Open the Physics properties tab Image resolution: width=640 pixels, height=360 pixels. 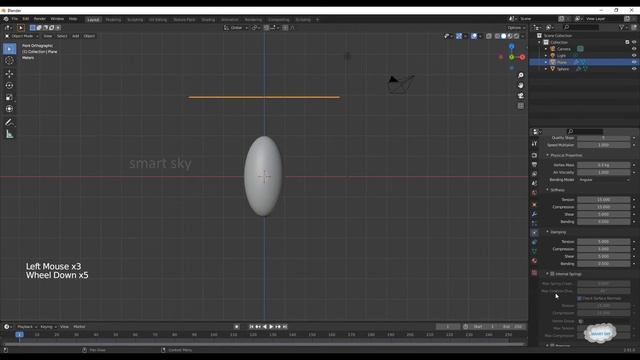(x=534, y=233)
